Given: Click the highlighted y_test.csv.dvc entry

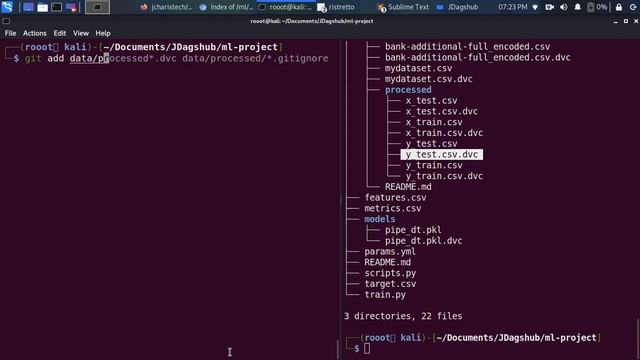Looking at the screenshot, I should click(442, 154).
